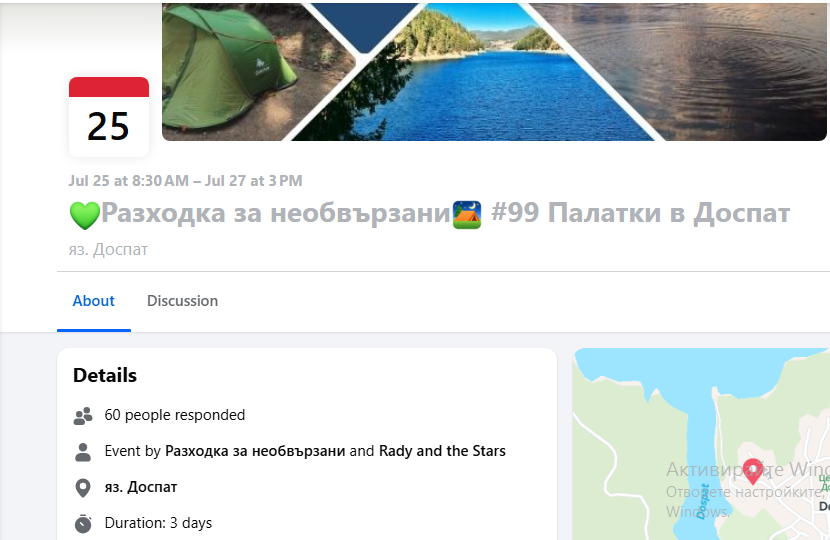This screenshot has height=540, width=830.
Task: Open the Разходка за необвързани host page link
Action: pos(255,451)
